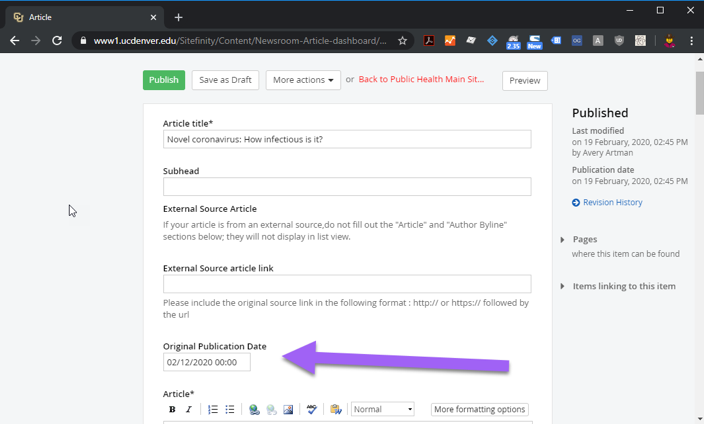Viewport: 704px width, 424px height.
Task: Click the External Source article link field
Action: [x=347, y=284]
